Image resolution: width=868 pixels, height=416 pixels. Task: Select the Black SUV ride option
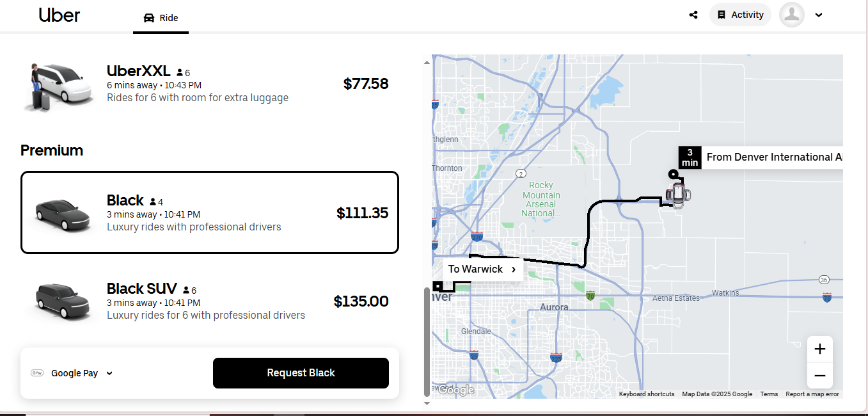(210, 301)
